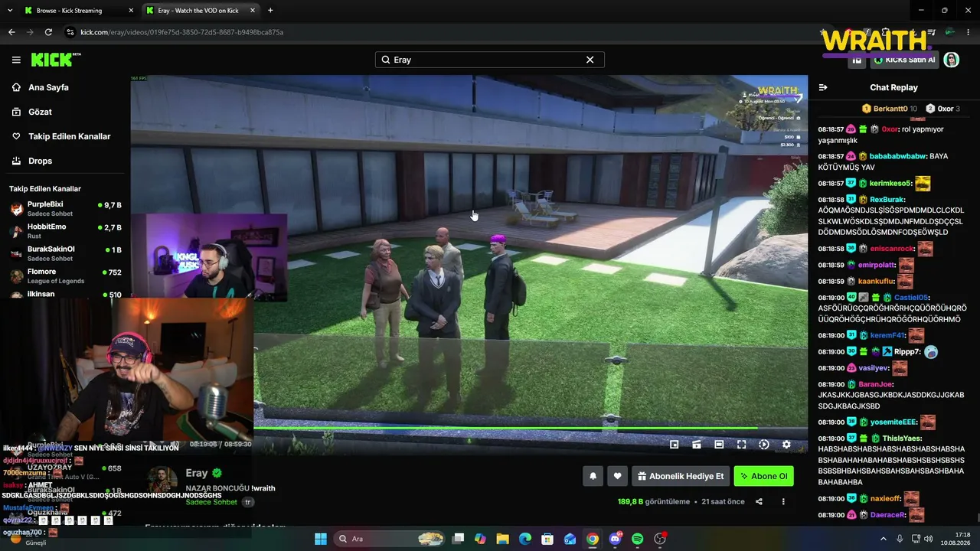Open video player settings gear
Screen dimensions: 980x551
786,444
